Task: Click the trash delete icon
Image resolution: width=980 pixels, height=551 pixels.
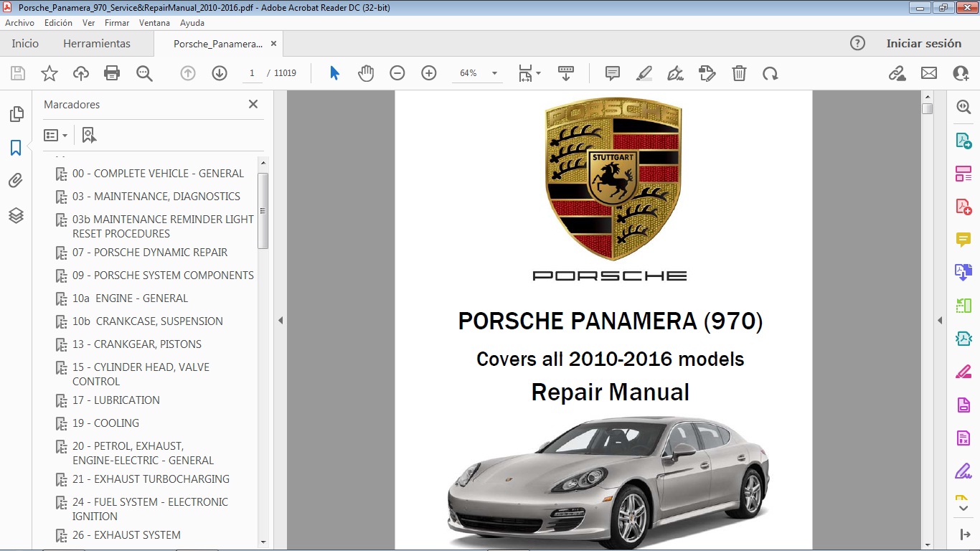Action: pyautogui.click(x=739, y=73)
